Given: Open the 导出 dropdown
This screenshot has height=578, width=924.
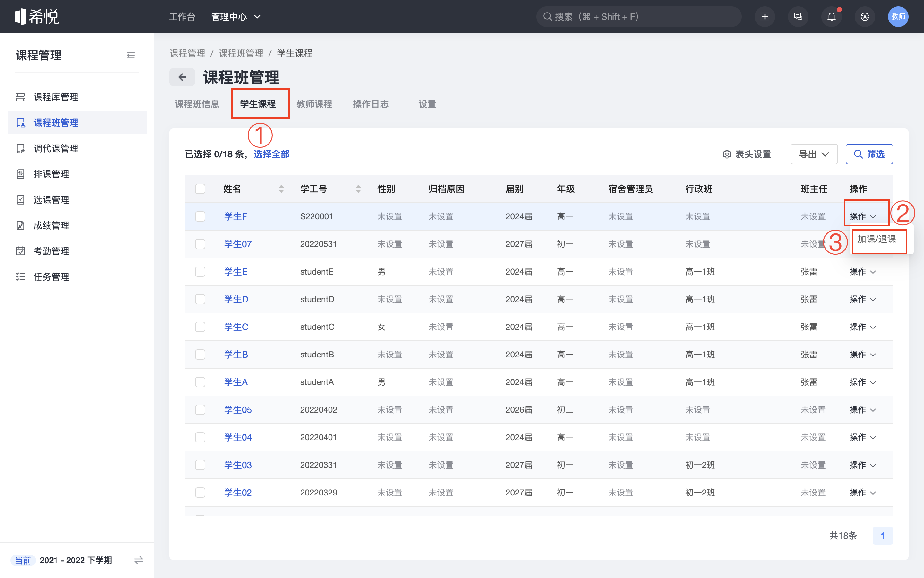Looking at the screenshot, I should pos(814,154).
